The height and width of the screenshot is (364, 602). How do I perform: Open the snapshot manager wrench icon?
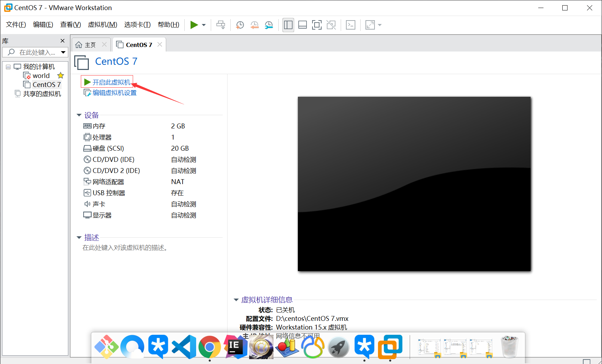click(269, 25)
